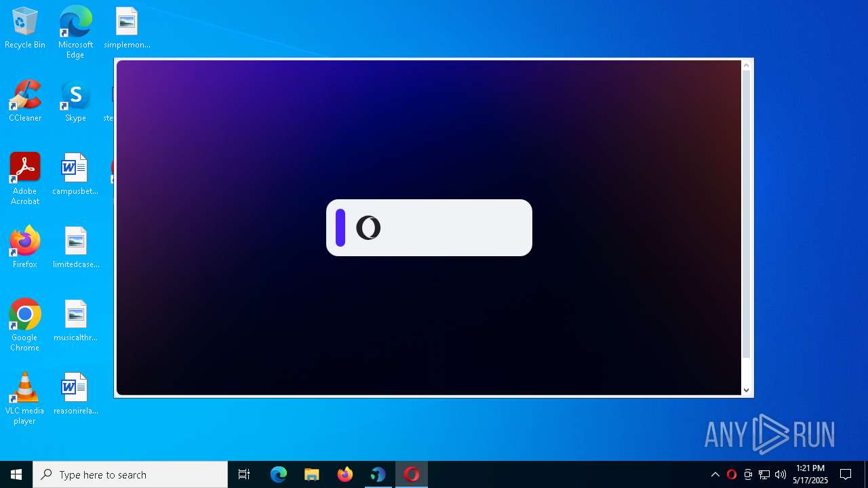Select the musicalthr image file
Viewport: 868px width, 488px height.
[x=75, y=321]
